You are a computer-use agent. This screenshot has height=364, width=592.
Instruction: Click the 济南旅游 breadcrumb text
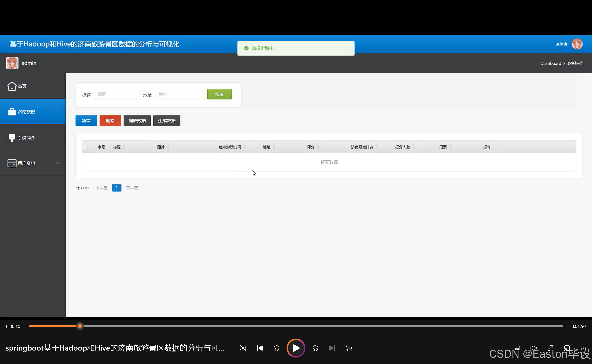pos(574,63)
